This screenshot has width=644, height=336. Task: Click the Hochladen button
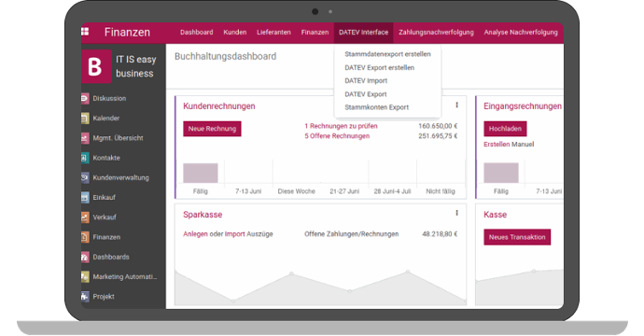[x=505, y=129]
